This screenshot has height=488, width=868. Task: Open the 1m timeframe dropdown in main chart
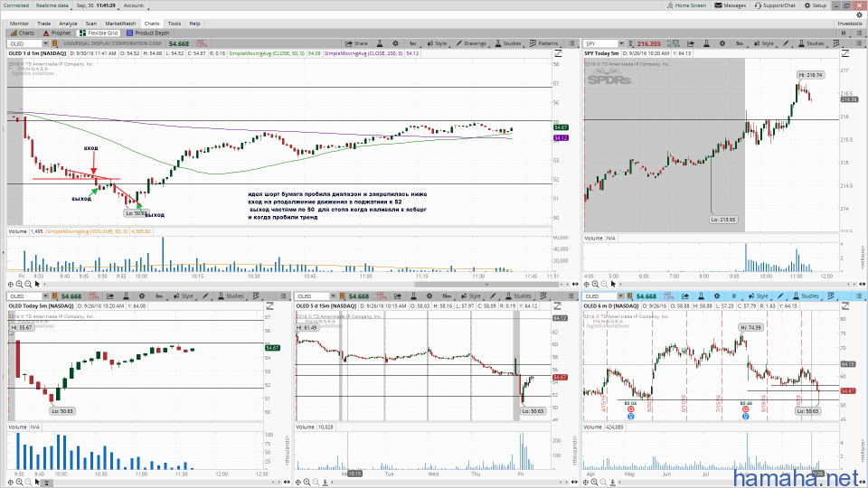pyautogui.click(x=413, y=43)
